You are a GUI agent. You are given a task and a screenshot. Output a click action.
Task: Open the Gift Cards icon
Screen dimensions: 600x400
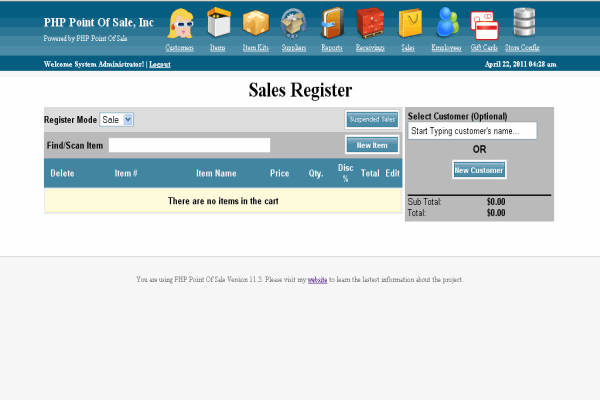pos(484,25)
